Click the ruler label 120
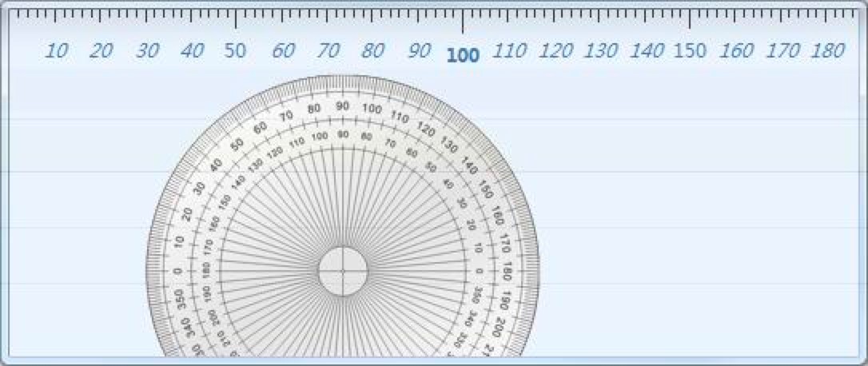Screen dimensions: 868x366 [x=555, y=51]
